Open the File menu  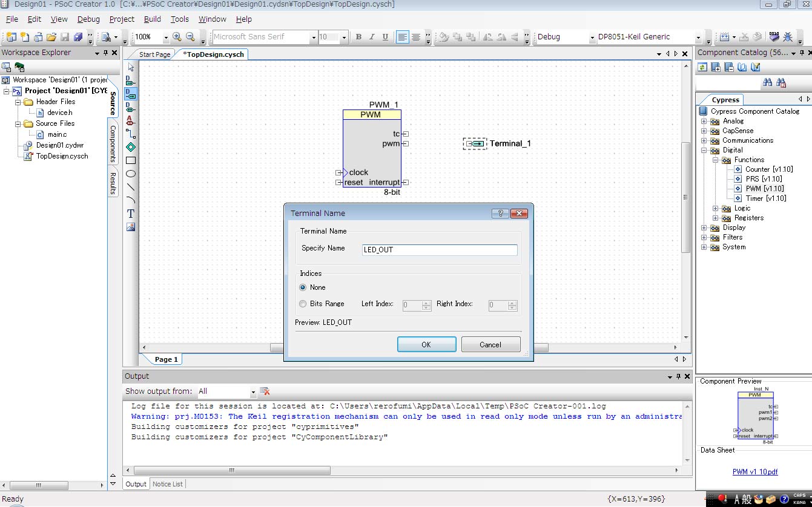[x=12, y=19]
